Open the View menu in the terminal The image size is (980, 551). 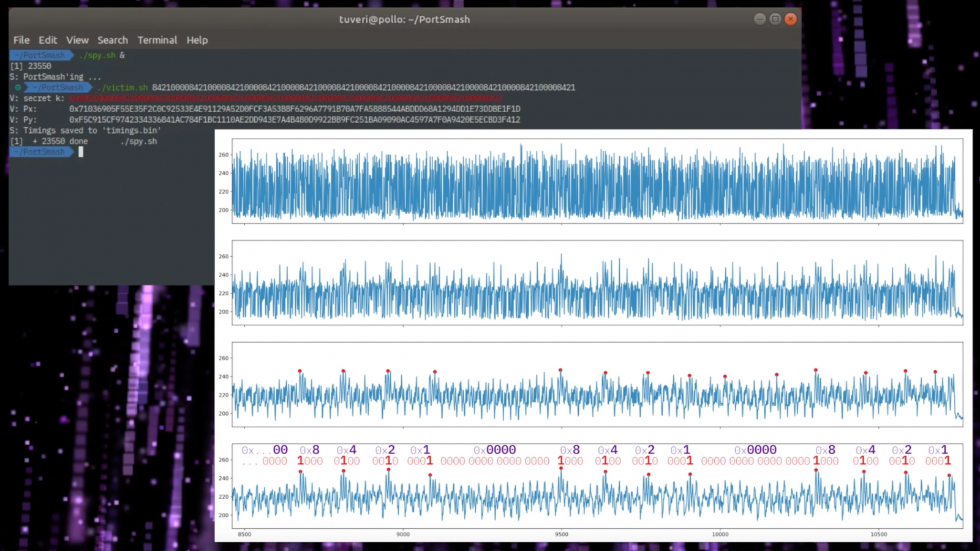tap(77, 40)
